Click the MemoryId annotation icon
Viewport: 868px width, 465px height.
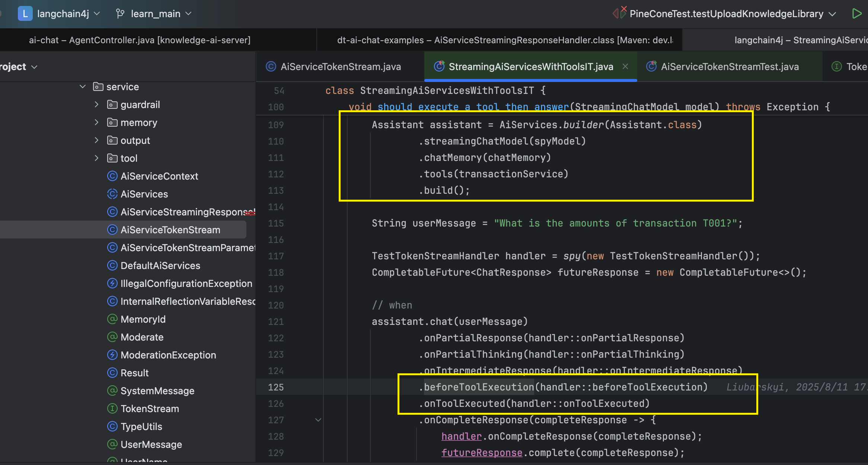click(112, 319)
